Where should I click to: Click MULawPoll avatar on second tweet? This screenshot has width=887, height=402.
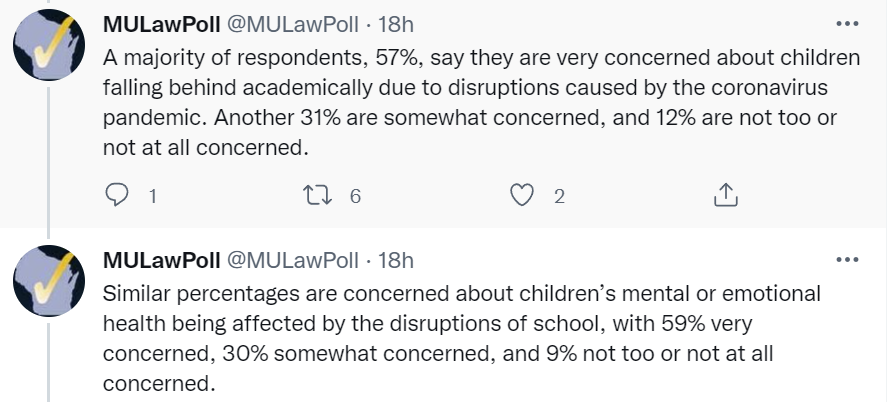point(49,280)
